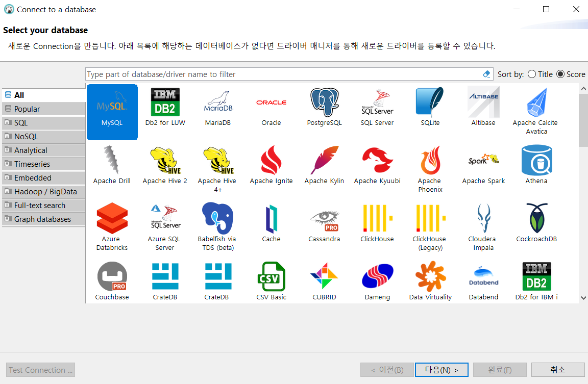Click the 취소 cancel button
This screenshot has width=588, height=384.
(557, 370)
